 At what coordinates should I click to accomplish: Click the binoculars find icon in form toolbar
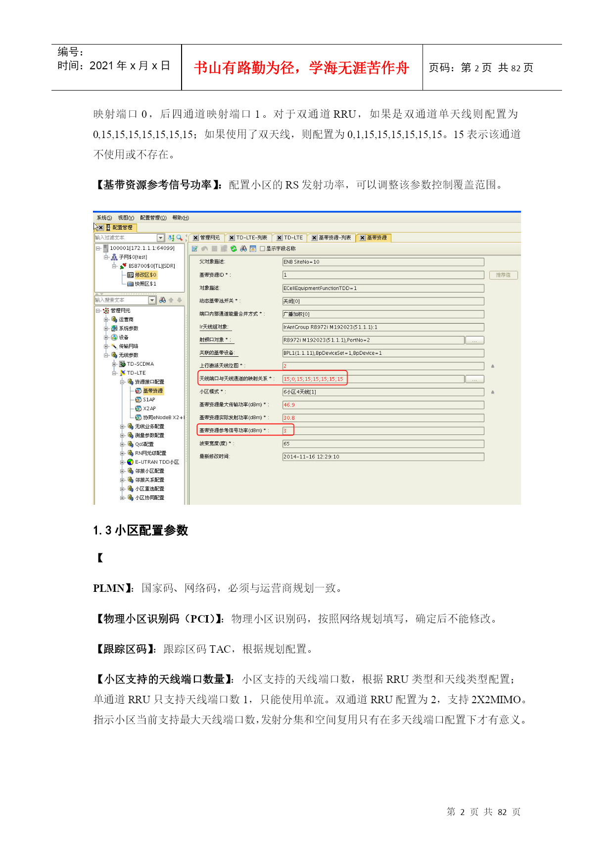(x=243, y=249)
